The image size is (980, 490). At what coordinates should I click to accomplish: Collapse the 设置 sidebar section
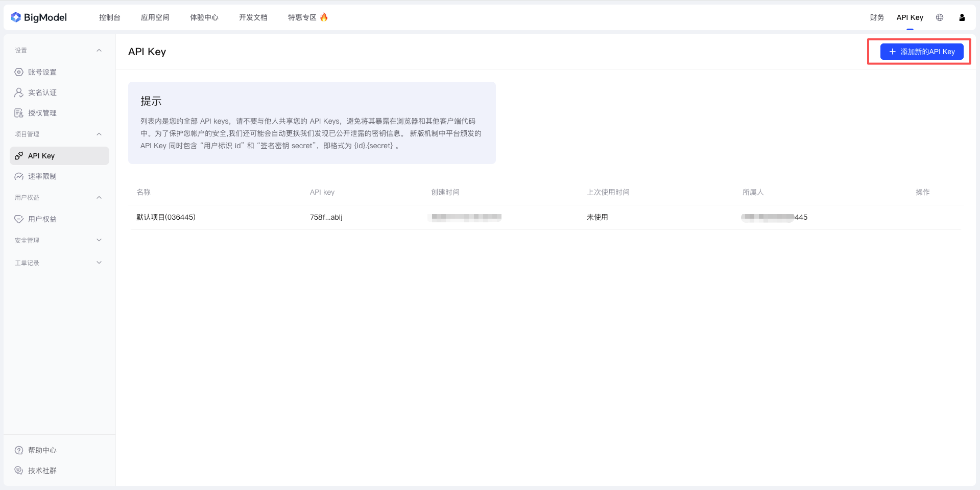click(99, 50)
